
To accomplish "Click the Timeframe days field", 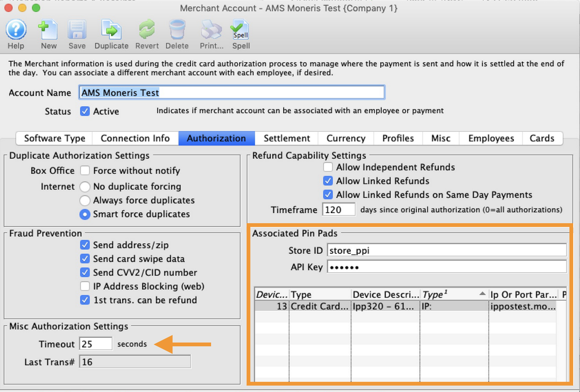I will (339, 209).
